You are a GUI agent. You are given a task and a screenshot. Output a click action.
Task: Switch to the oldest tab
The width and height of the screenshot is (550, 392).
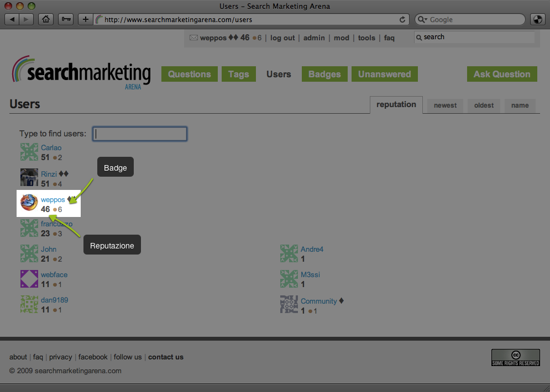click(x=484, y=105)
